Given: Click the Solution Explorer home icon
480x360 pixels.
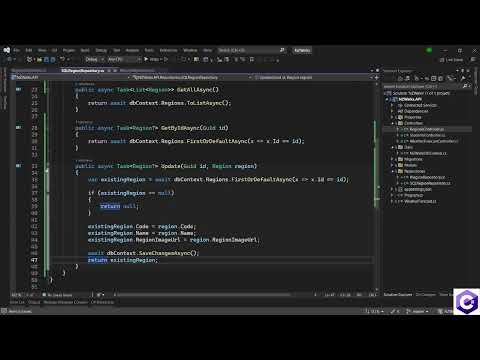Looking at the screenshot, I should [x=400, y=79].
